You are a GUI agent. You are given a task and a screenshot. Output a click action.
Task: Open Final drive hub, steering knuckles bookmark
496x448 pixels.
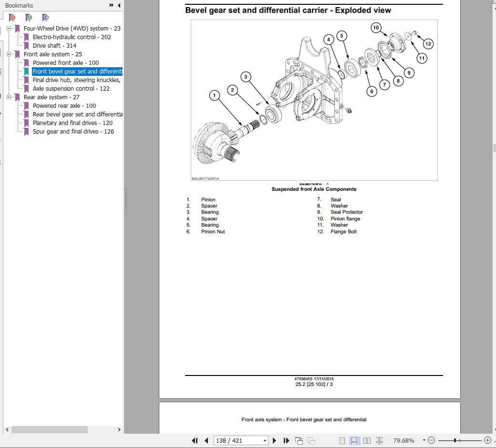(77, 80)
